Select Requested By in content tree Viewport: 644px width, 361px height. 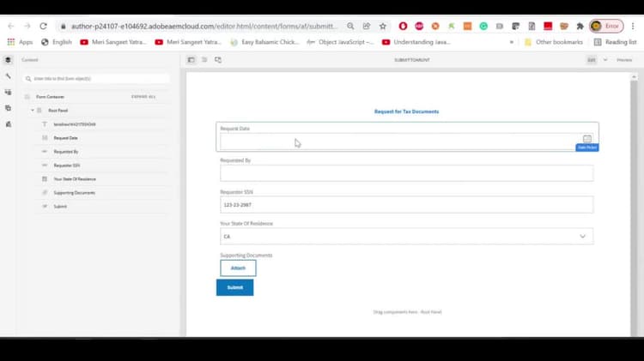pos(66,152)
